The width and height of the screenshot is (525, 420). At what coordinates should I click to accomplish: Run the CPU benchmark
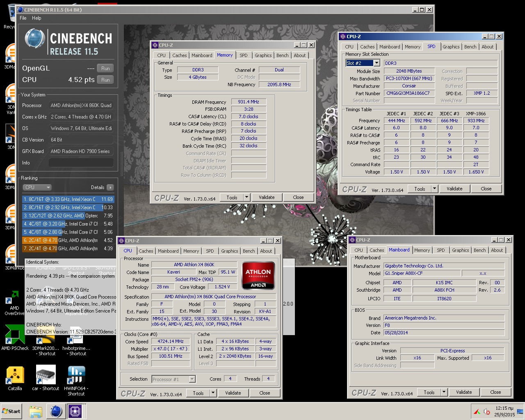click(105, 80)
